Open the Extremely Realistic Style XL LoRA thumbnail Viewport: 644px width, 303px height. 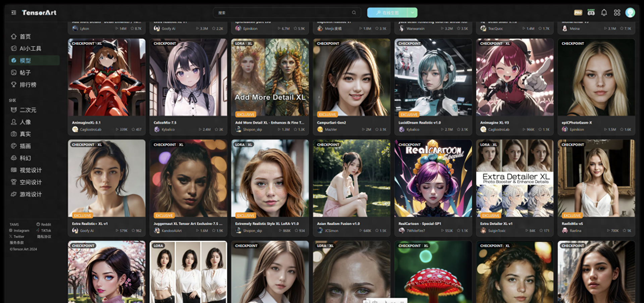[x=270, y=178]
